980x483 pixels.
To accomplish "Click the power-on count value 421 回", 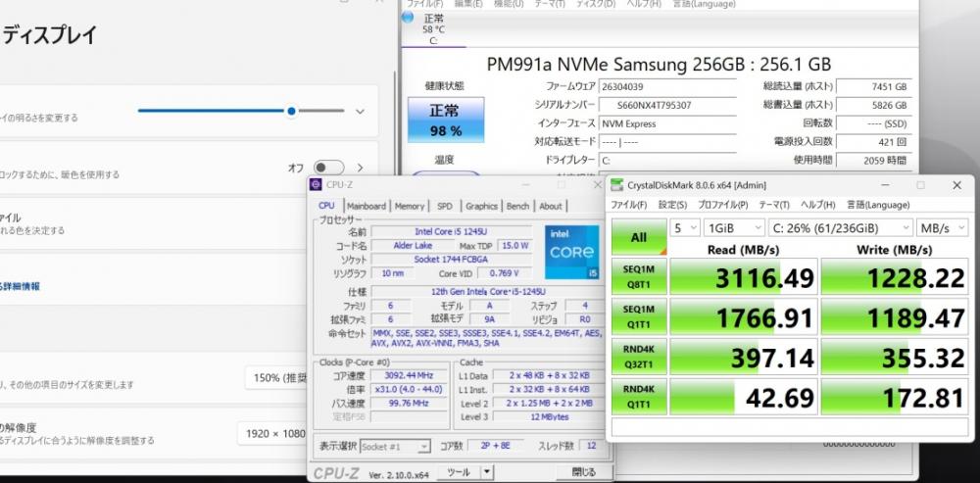I will (x=873, y=142).
